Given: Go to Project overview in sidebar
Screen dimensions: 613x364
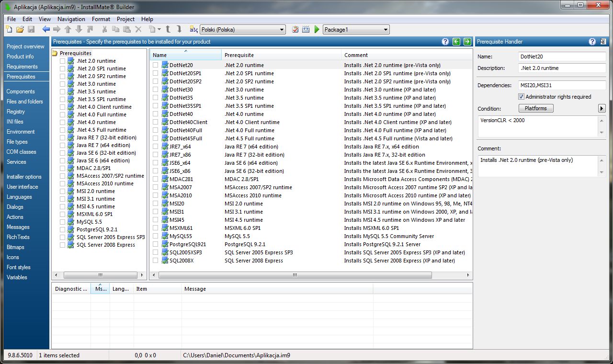Looking at the screenshot, I should pyautogui.click(x=25, y=46).
